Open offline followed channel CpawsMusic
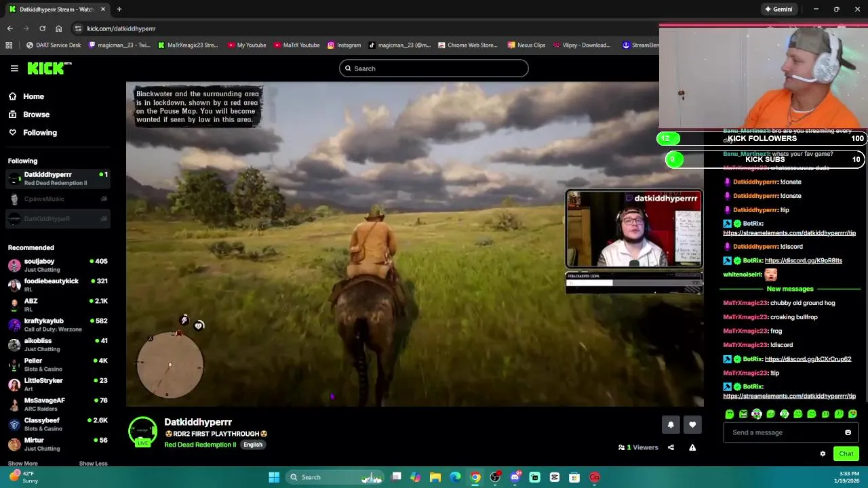 pos(58,199)
